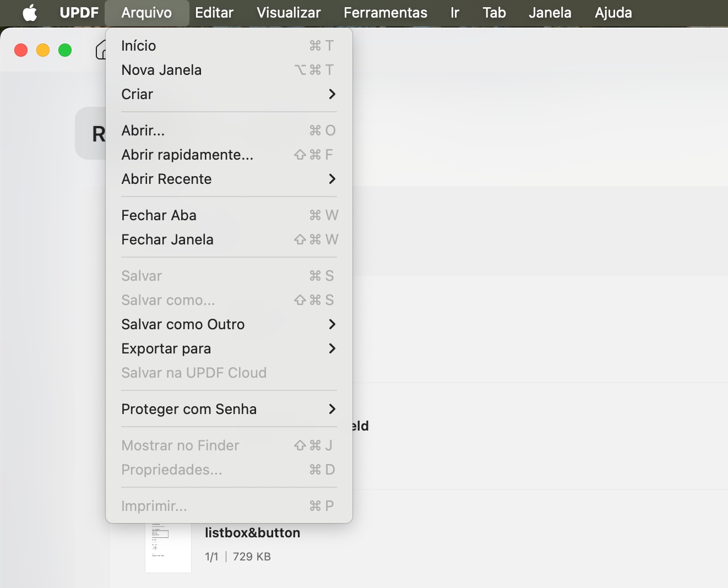Viewport: 728px width, 588px height.
Task: Close the UPDF window with red button
Action: pyautogui.click(x=21, y=50)
